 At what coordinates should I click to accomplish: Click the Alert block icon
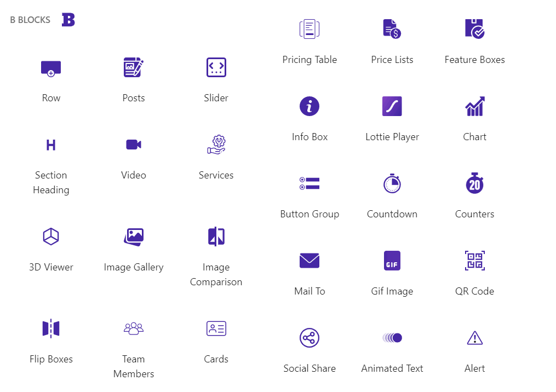click(x=474, y=338)
